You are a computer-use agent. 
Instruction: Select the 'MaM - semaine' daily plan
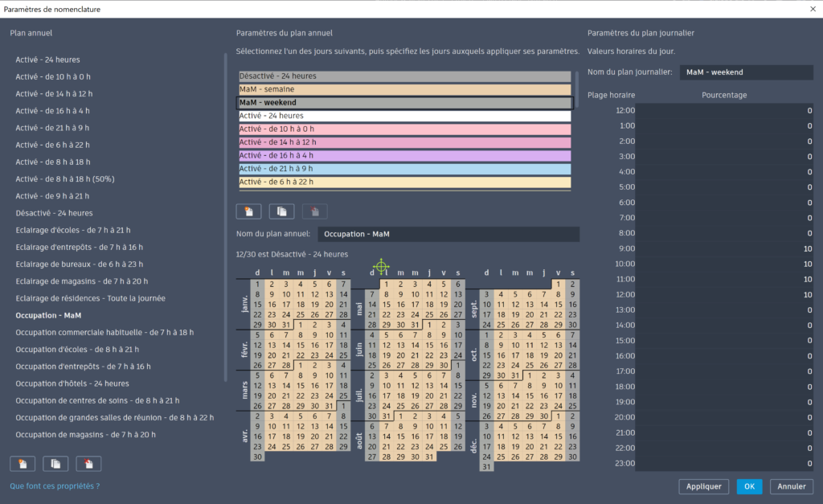(404, 89)
